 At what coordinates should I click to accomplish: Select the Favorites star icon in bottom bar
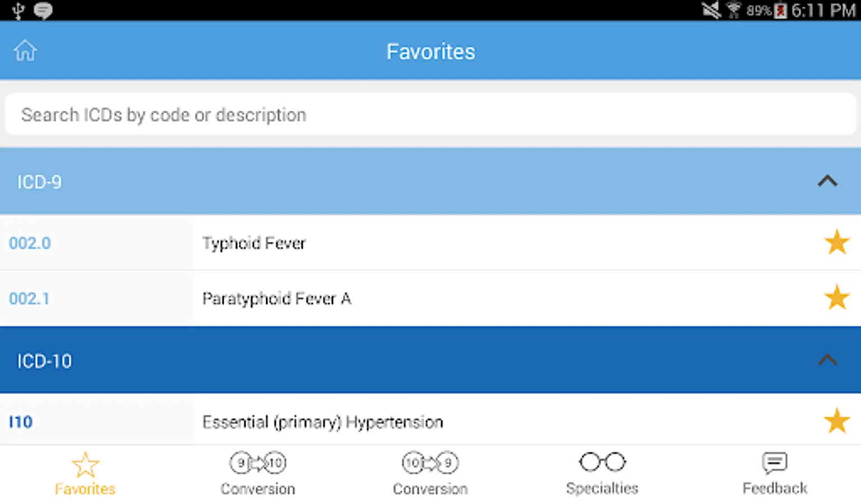tap(85, 465)
